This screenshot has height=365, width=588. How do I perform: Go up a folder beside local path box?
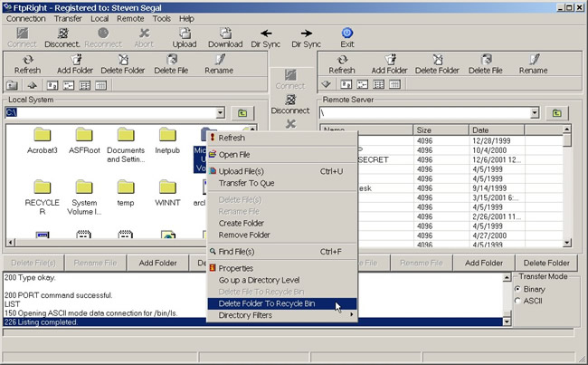[x=242, y=113]
